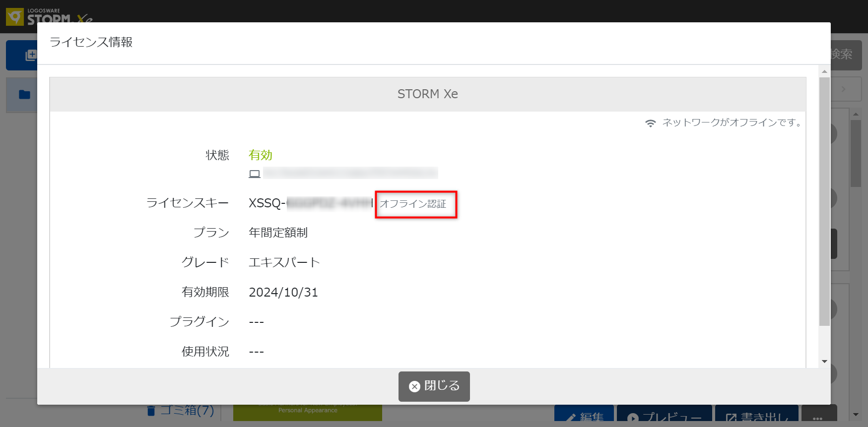This screenshot has width=868, height=427.
Task: Click the dialog scrollbar down arrow
Action: (x=824, y=362)
